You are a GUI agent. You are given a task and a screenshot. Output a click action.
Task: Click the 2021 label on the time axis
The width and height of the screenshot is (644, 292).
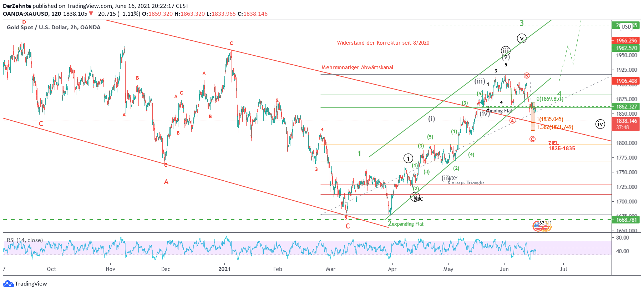coord(224,269)
